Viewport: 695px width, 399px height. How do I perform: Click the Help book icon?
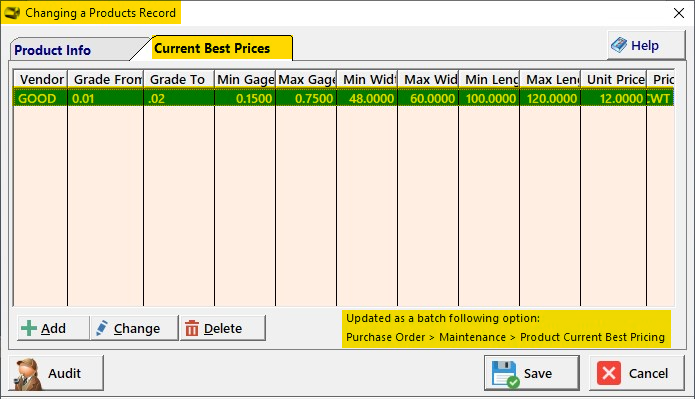click(x=619, y=45)
